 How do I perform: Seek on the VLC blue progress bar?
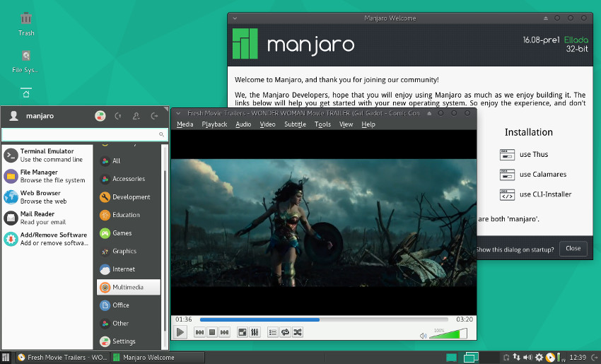pos(324,319)
